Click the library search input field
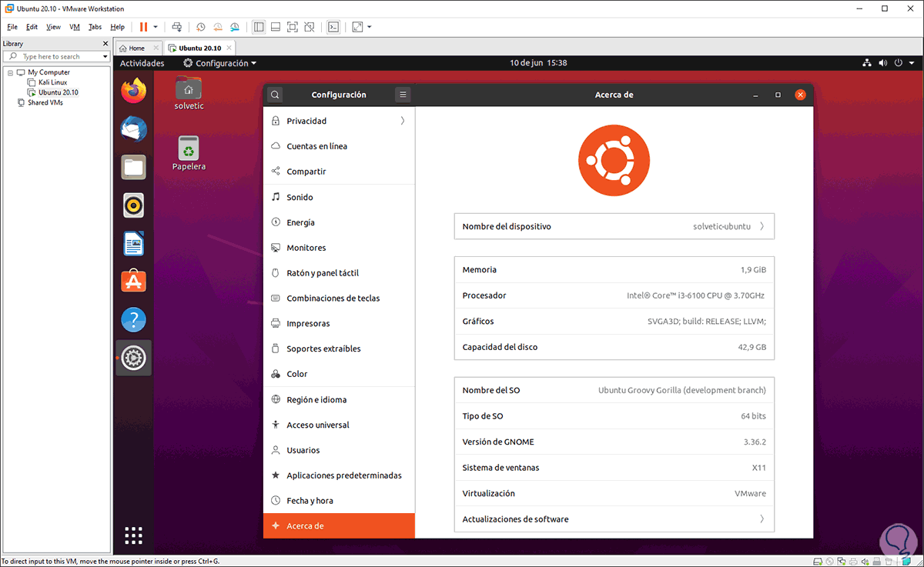This screenshot has width=924, height=567. point(55,56)
